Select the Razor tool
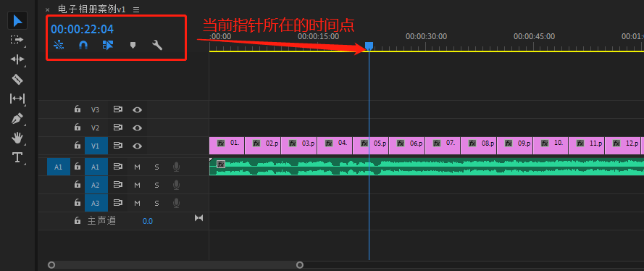 click(17, 79)
